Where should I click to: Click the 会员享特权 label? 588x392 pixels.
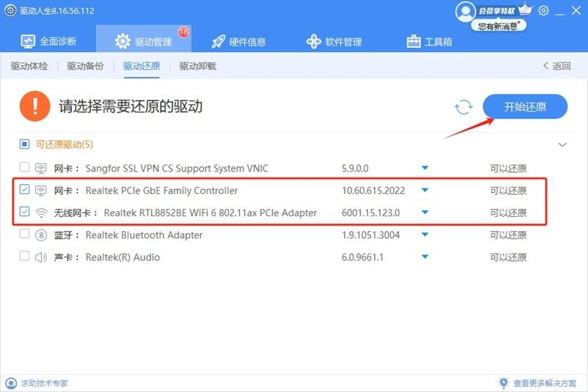[497, 11]
